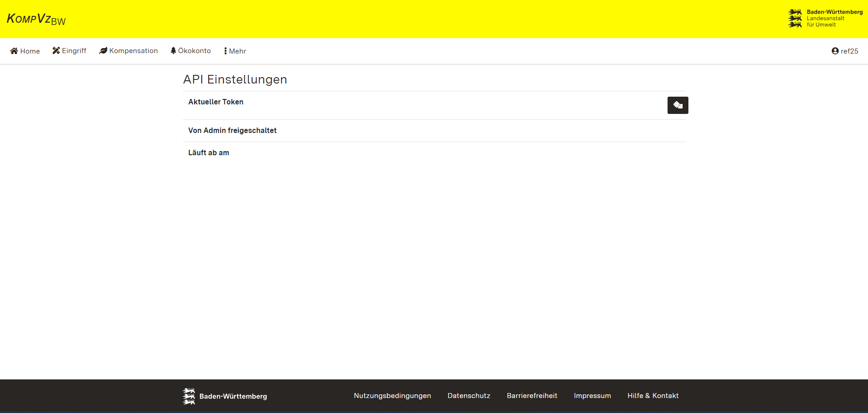868x413 pixels.
Task: Click the three-dot icon beside Mehr
Action: point(225,51)
